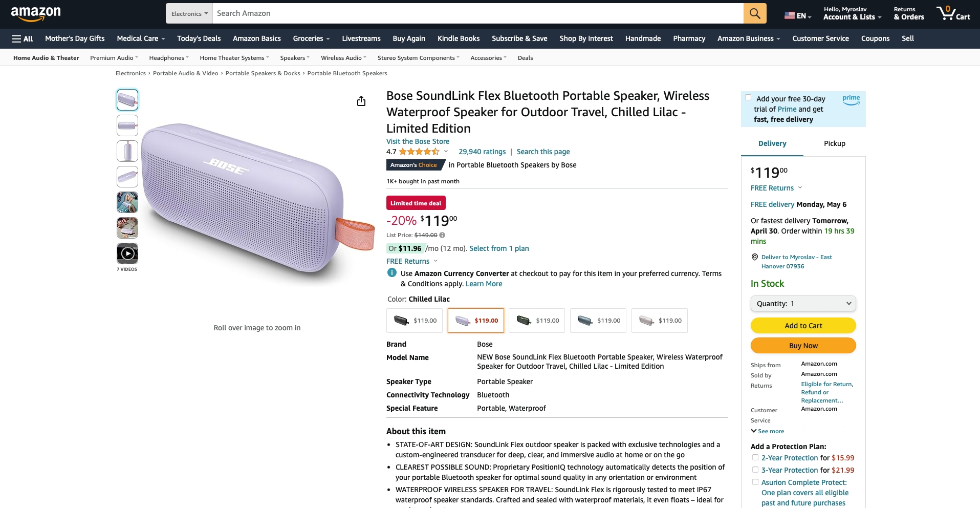The image size is (980, 508).
Task: Open the shopping cart icon
Action: 953,13
